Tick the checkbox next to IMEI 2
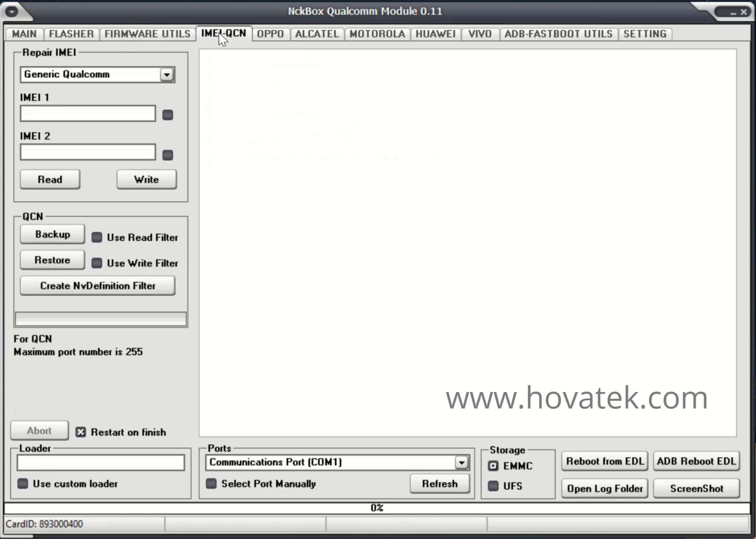Image resolution: width=756 pixels, height=539 pixels. tap(168, 155)
